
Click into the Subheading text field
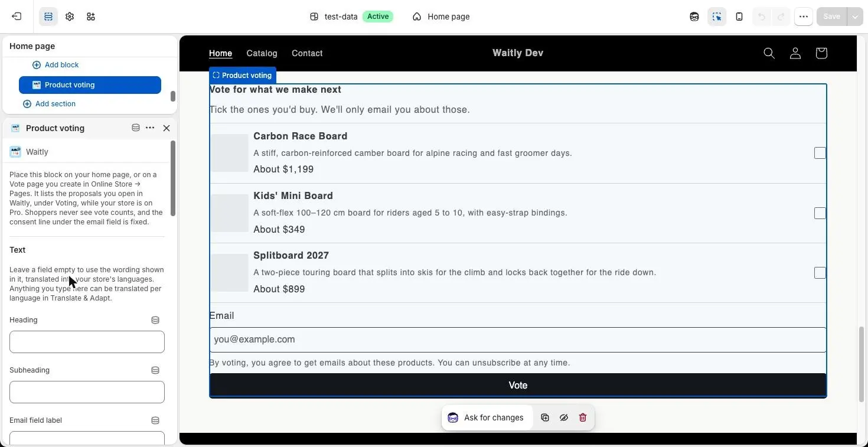(x=87, y=392)
